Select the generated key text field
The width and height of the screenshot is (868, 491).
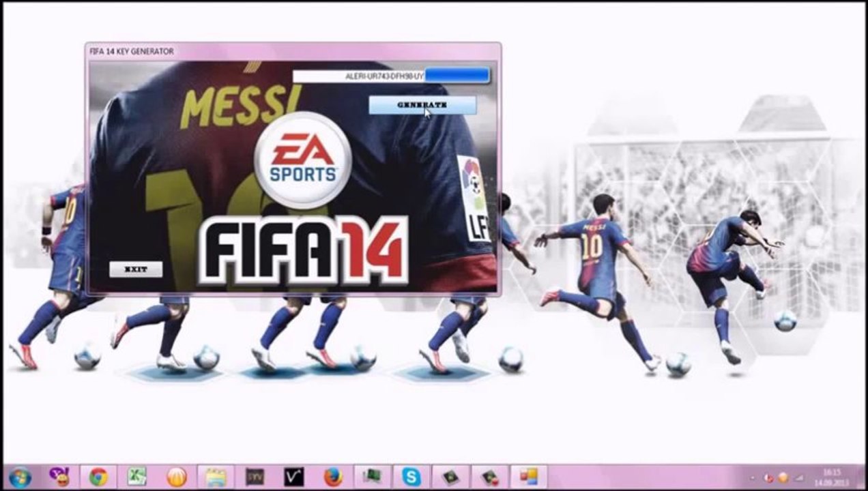359,76
